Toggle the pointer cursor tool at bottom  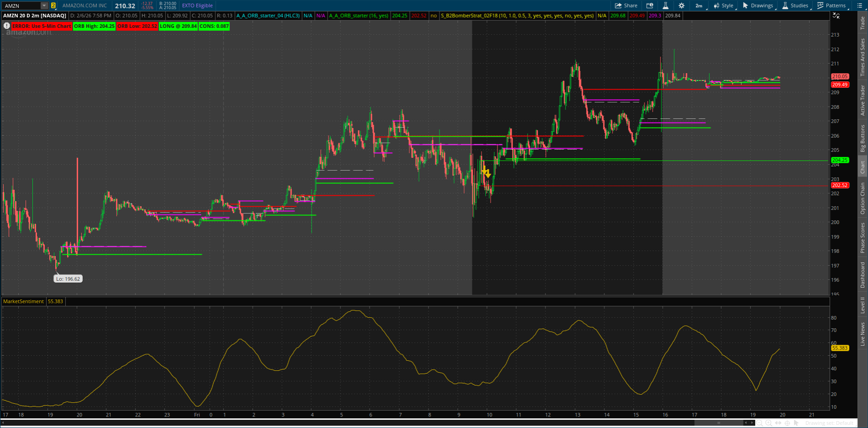797,423
